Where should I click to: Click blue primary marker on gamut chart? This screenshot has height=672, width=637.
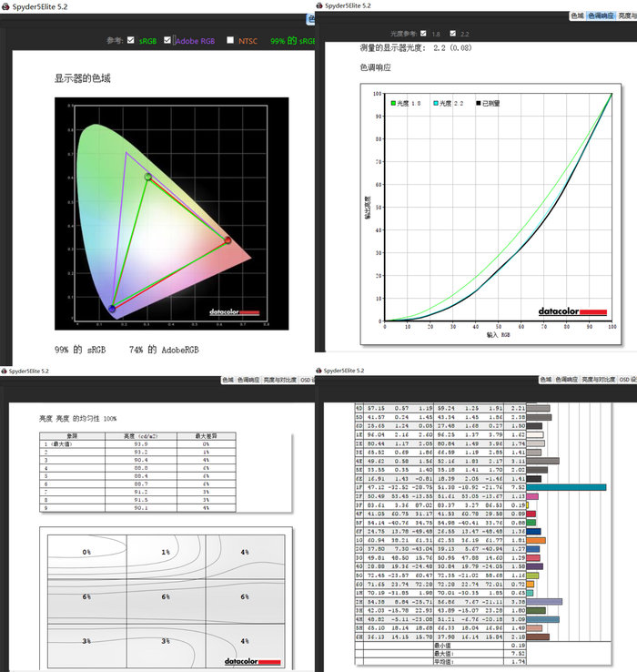[112, 308]
